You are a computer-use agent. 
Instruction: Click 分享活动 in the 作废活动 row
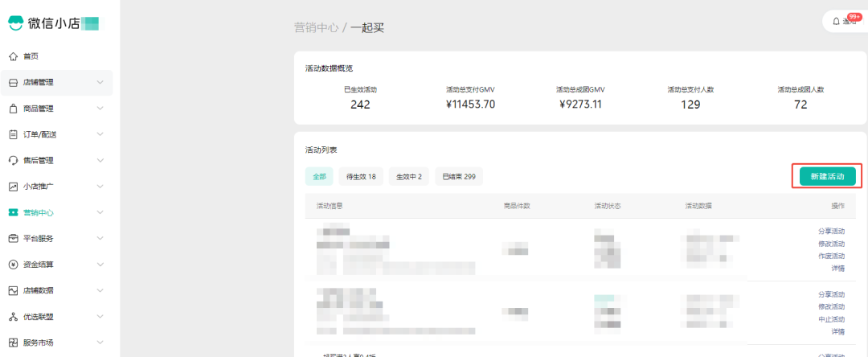pyautogui.click(x=831, y=232)
